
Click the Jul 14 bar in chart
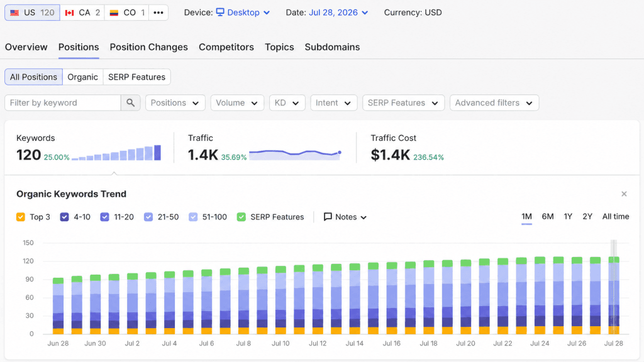tap(355, 299)
